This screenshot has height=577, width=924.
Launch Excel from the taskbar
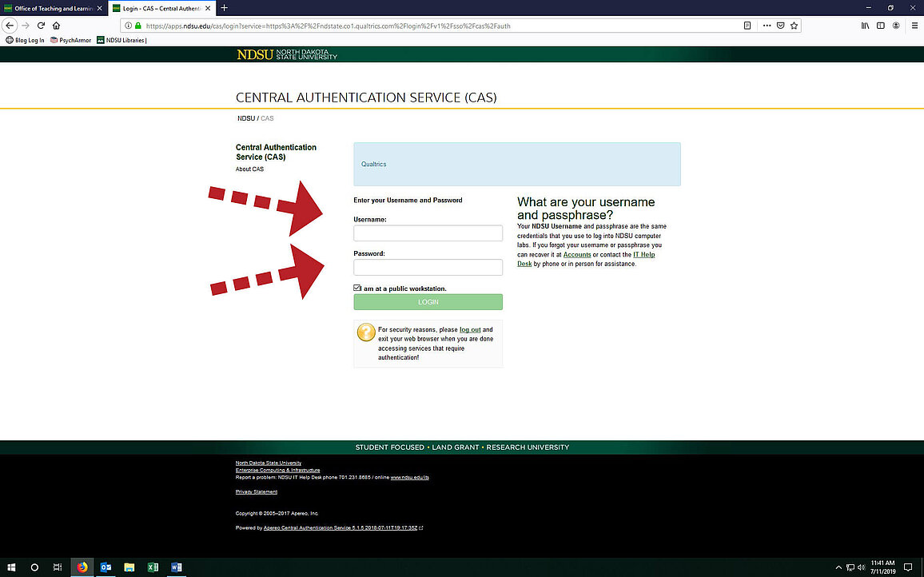click(152, 567)
